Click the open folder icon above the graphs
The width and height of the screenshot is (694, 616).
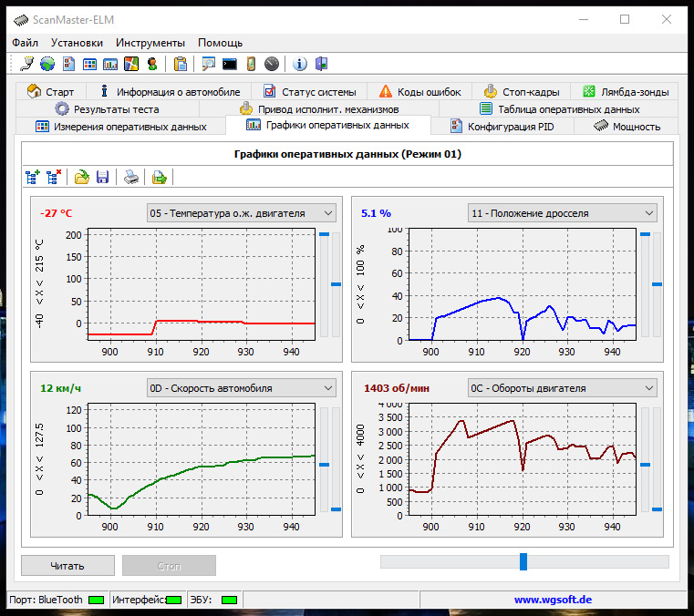(x=82, y=177)
